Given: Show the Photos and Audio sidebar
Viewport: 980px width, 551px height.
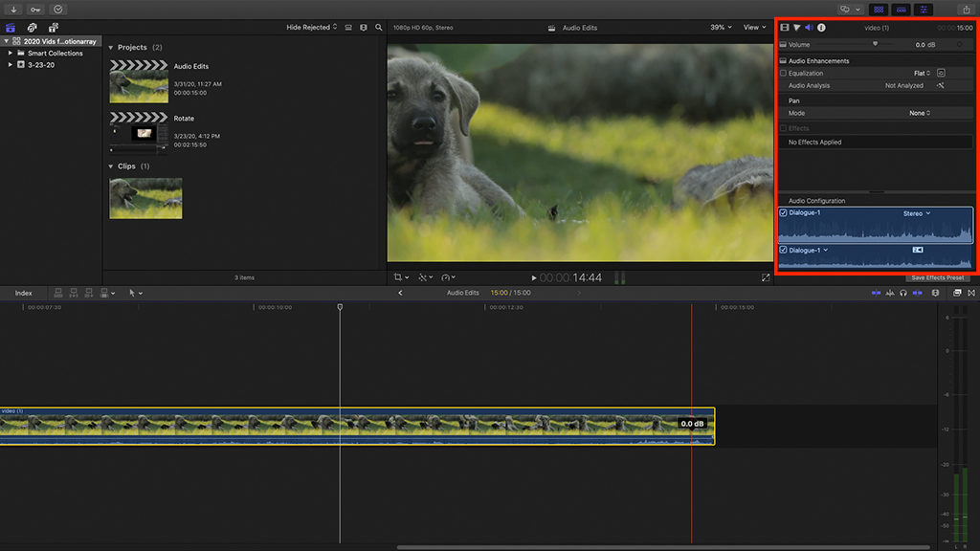Looking at the screenshot, I should click(33, 28).
